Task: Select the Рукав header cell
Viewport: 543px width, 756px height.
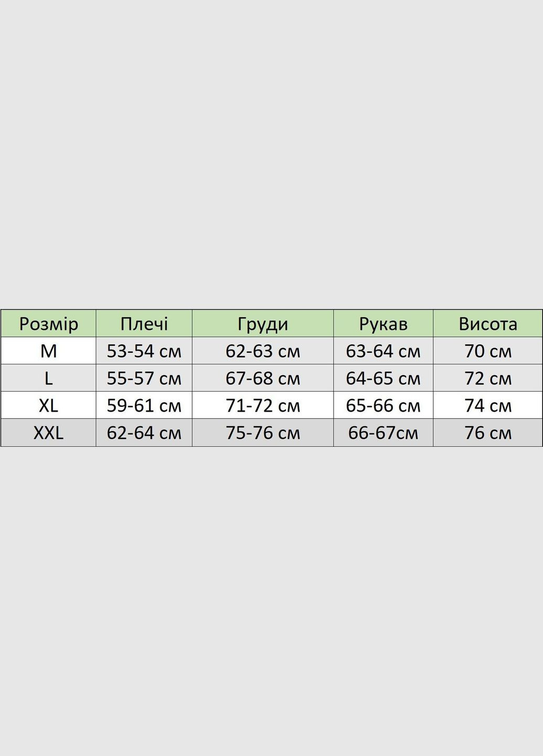Action: [383, 324]
